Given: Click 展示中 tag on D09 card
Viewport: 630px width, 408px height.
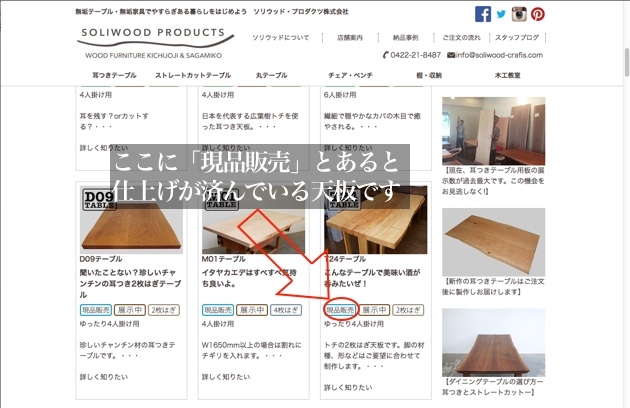Looking at the screenshot, I should click(x=130, y=310).
